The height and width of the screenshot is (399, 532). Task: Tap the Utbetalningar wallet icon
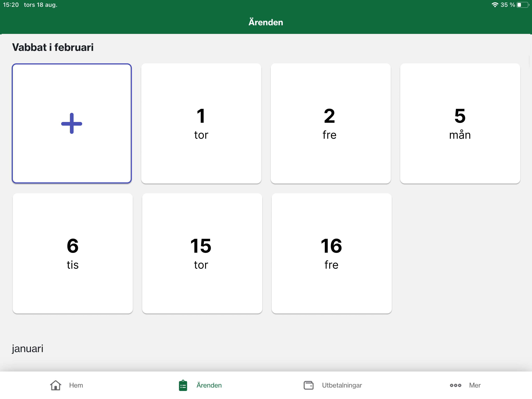pyautogui.click(x=308, y=385)
